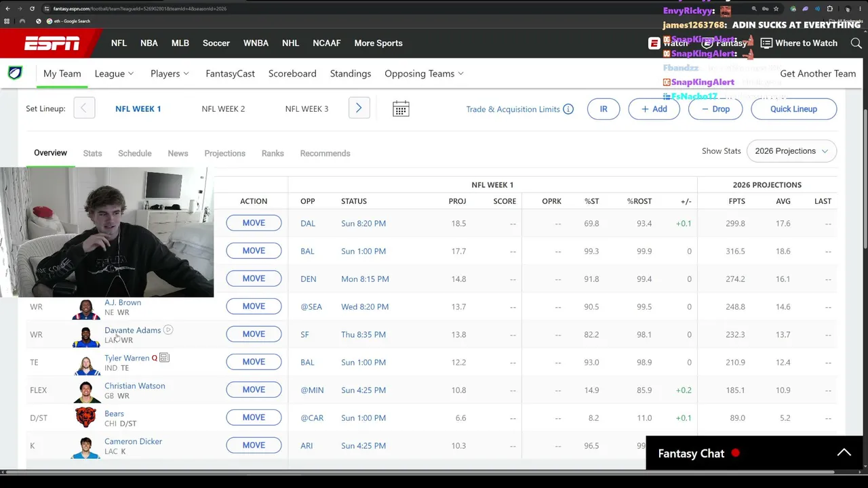Expand the Players dropdown menu
Screen dimensions: 868x488
coord(170,73)
